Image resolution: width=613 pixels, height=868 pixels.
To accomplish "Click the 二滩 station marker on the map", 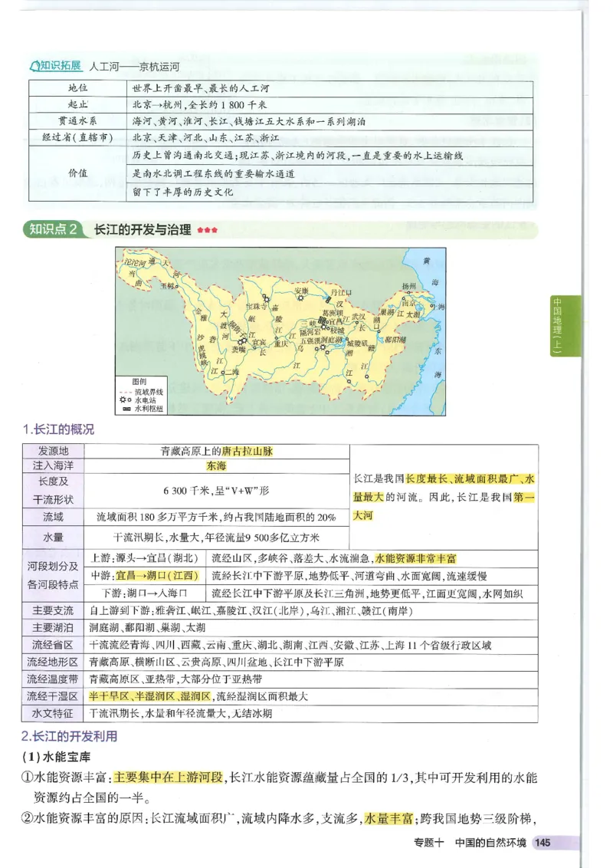I will click(x=221, y=371).
